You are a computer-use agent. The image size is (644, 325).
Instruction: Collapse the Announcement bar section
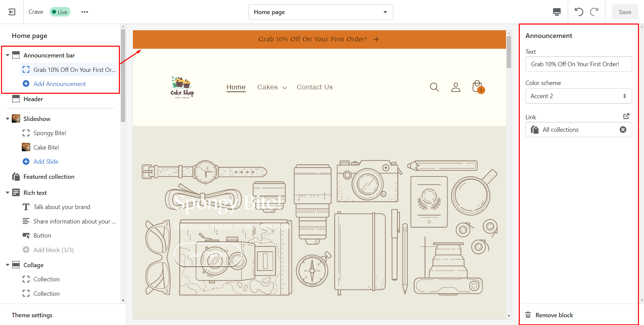pyautogui.click(x=7, y=55)
